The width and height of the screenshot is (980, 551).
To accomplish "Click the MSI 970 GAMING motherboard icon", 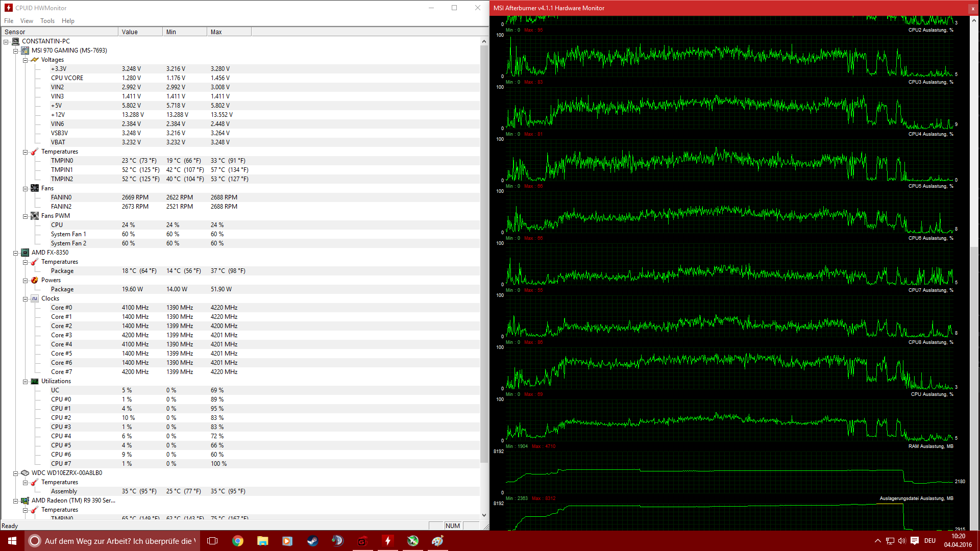I will point(25,51).
